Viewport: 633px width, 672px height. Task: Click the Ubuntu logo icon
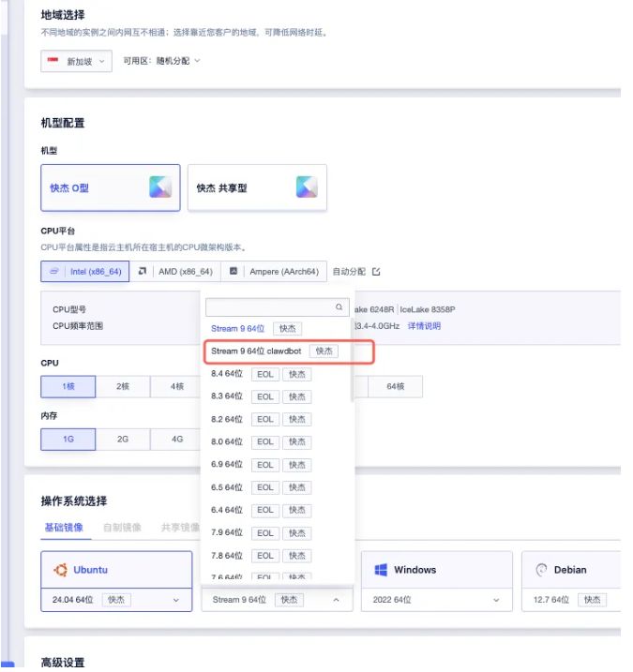pos(60,570)
